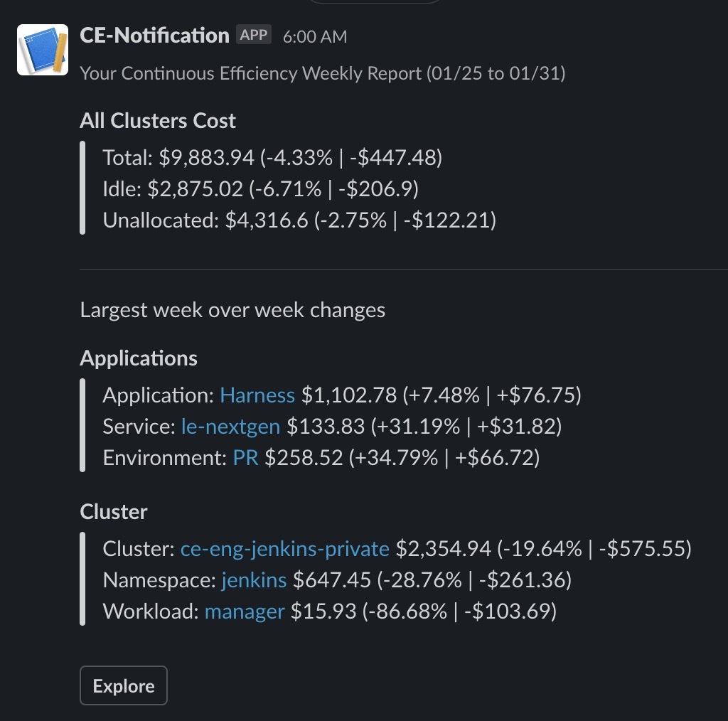Open the jenkins namespace link
The height and width of the screenshot is (721, 728).
click(x=254, y=580)
